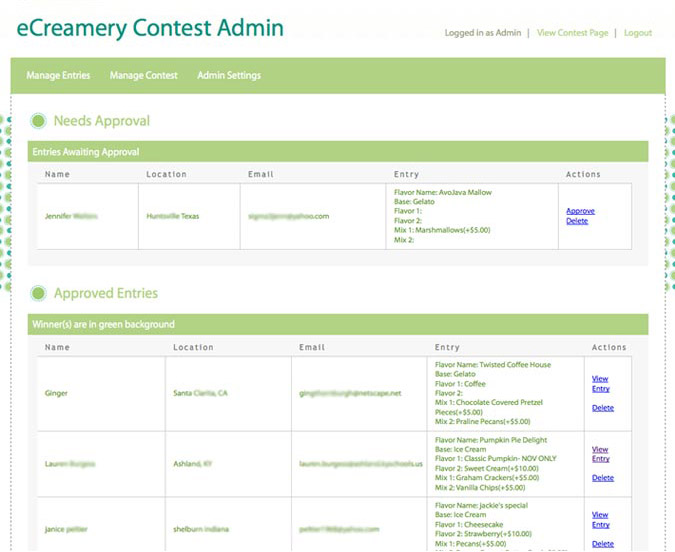This screenshot has height=552, width=675.
Task: Delete the Jackie's special entry
Action: coord(603,544)
